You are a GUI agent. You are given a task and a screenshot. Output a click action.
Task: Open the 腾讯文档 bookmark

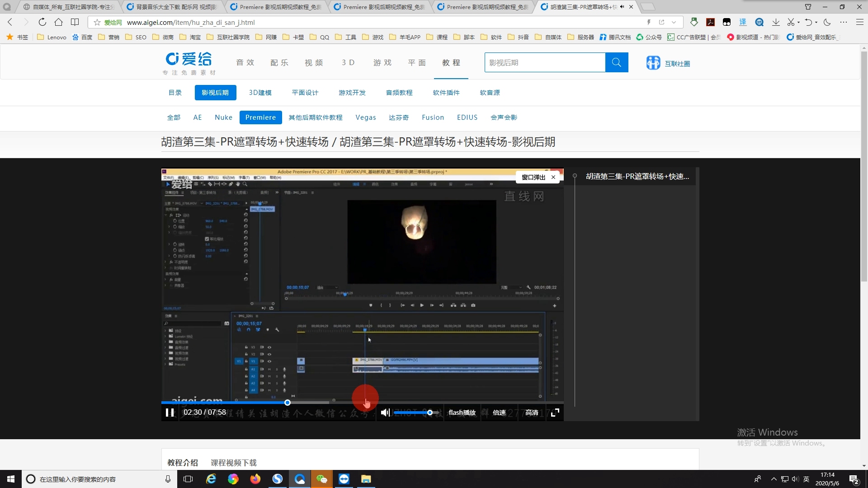[615, 37]
